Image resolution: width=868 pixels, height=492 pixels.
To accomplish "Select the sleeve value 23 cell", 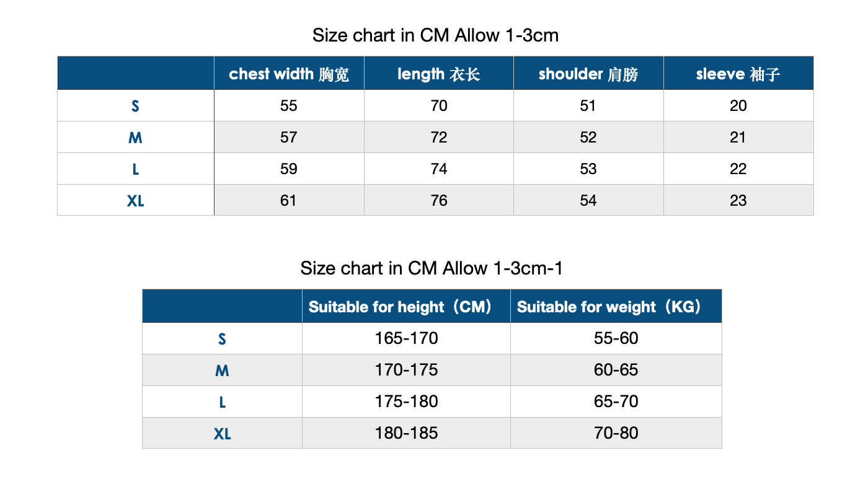I will (738, 200).
